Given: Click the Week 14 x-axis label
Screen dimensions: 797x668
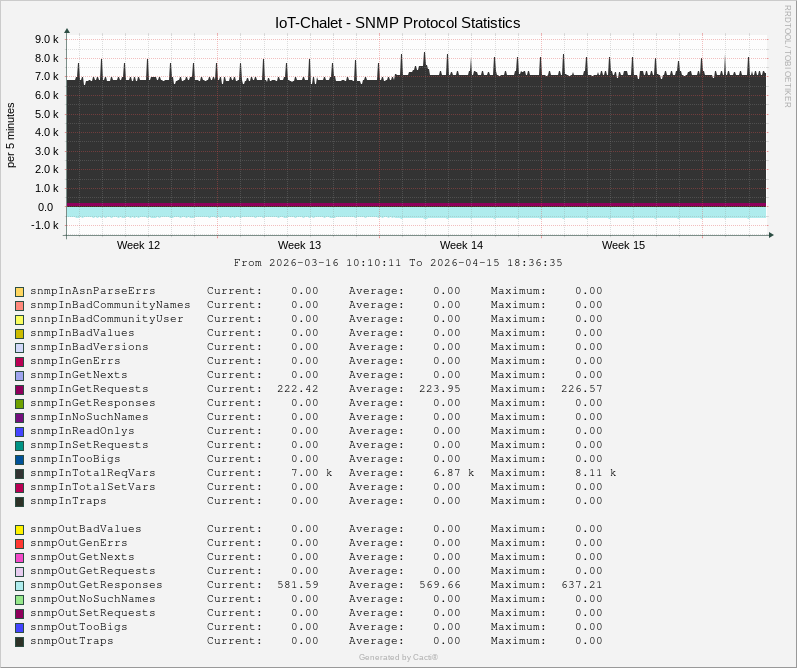Looking at the screenshot, I should [461, 245].
